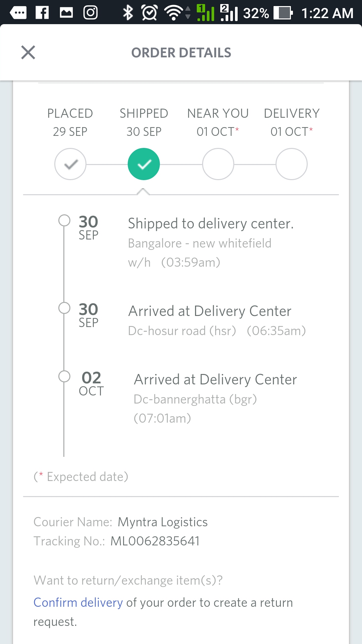Select the Shipped to delivery center entry
This screenshot has height=644, width=362.
pos(211,224)
